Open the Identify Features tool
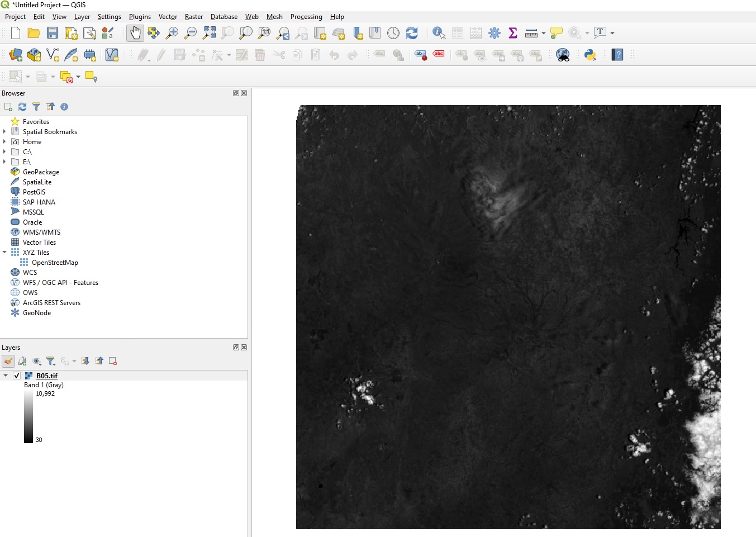The image size is (756, 537). 439,33
